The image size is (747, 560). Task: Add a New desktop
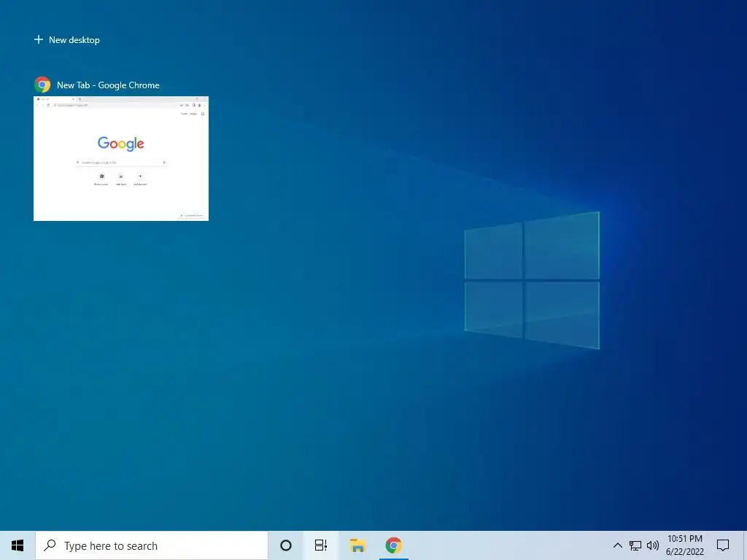tap(66, 40)
